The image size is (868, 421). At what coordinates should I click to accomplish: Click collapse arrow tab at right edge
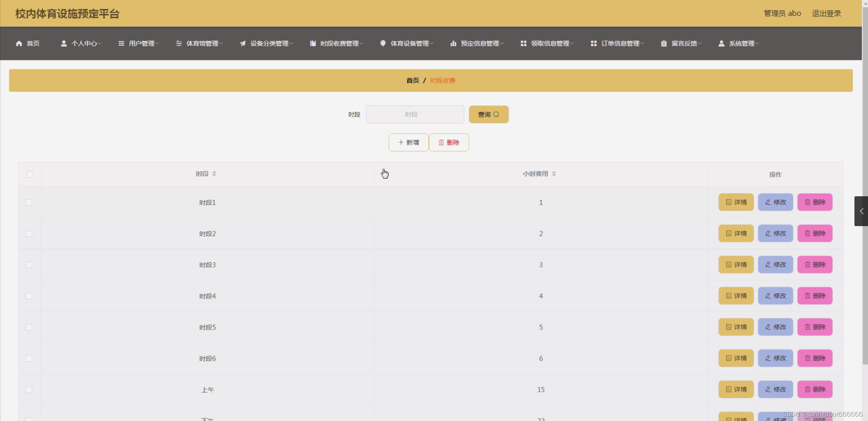click(x=861, y=211)
